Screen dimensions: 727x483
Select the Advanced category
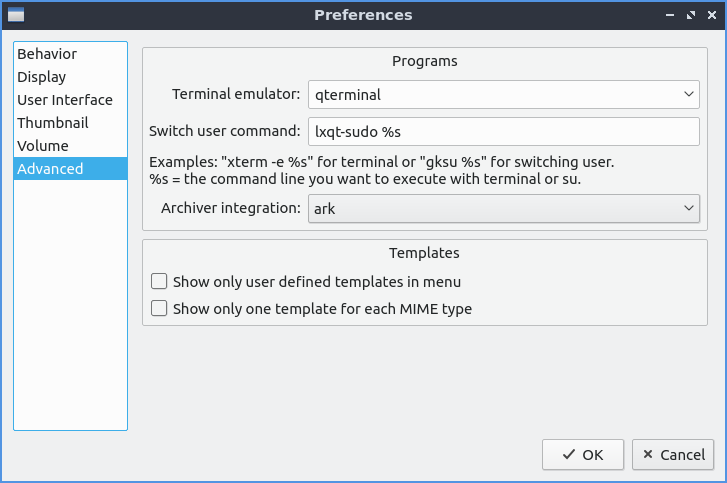click(x=50, y=169)
